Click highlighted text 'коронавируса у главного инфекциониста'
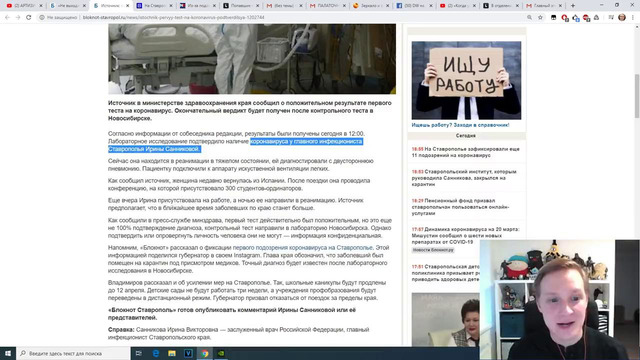Image resolution: width=640 pixels, height=360 pixels. [306, 142]
